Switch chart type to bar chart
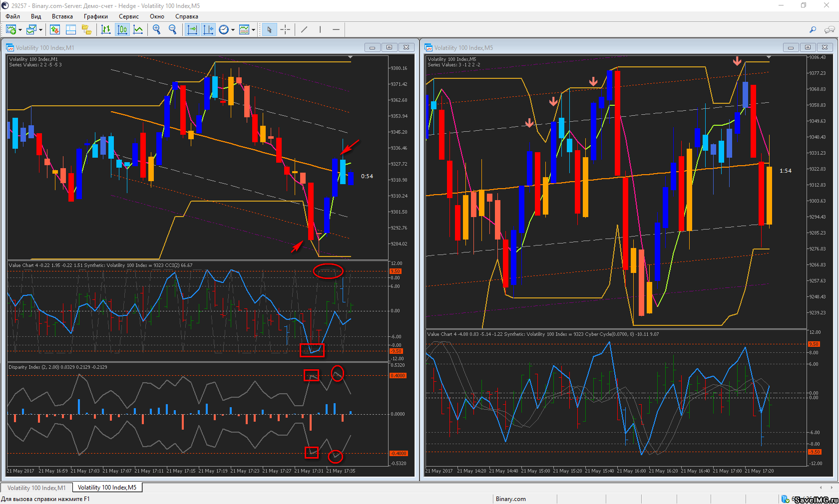 pos(106,30)
